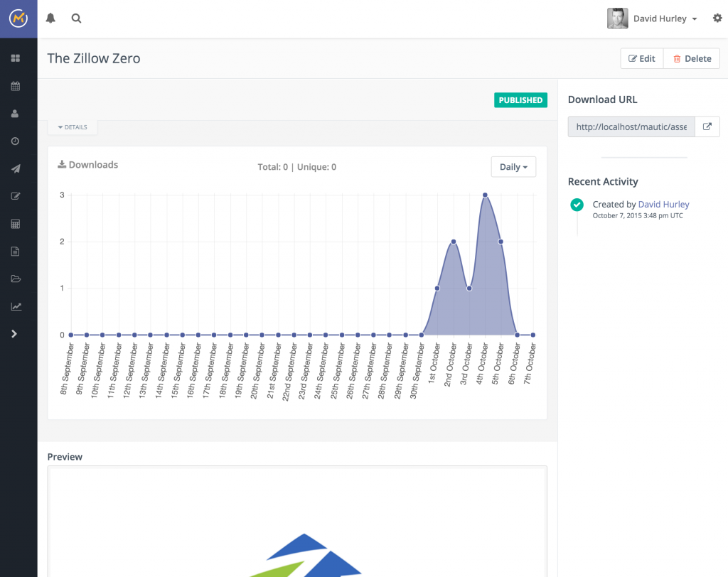Go to Dashboard sidebar icon

coord(16,58)
